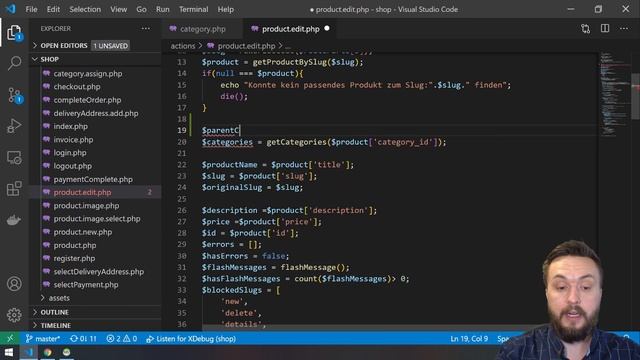
Task: Expand the Open Editors section
Action: pos(95,45)
